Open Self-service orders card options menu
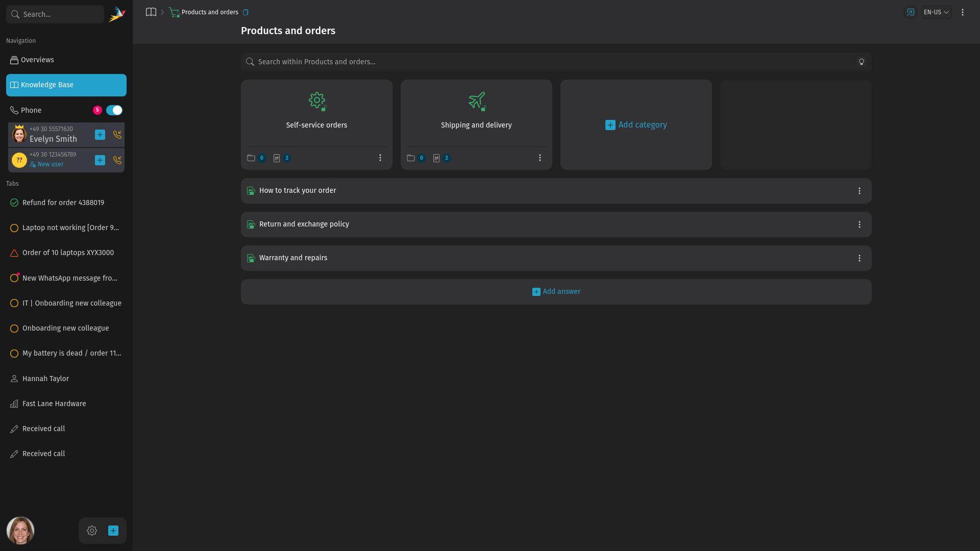 click(x=380, y=158)
